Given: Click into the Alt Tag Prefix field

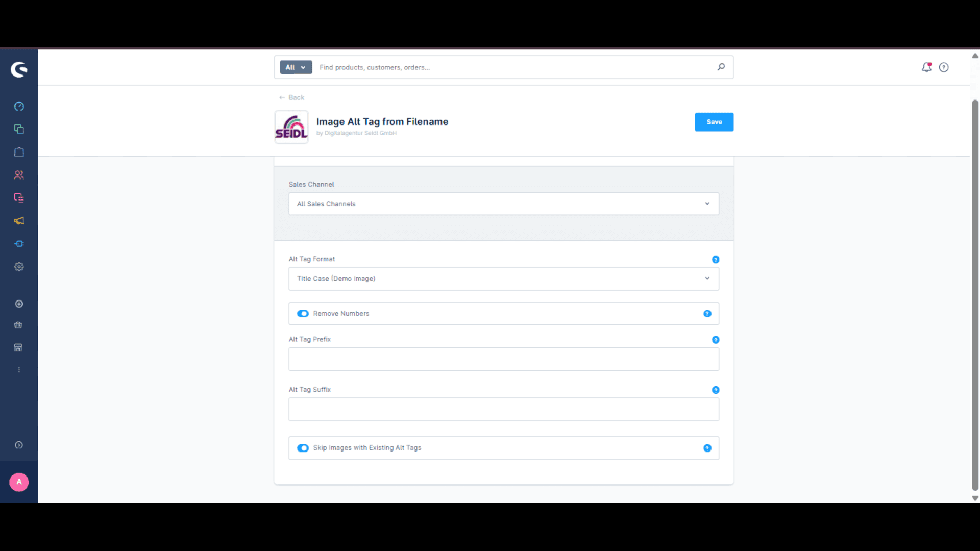Looking at the screenshot, I should coord(504,359).
